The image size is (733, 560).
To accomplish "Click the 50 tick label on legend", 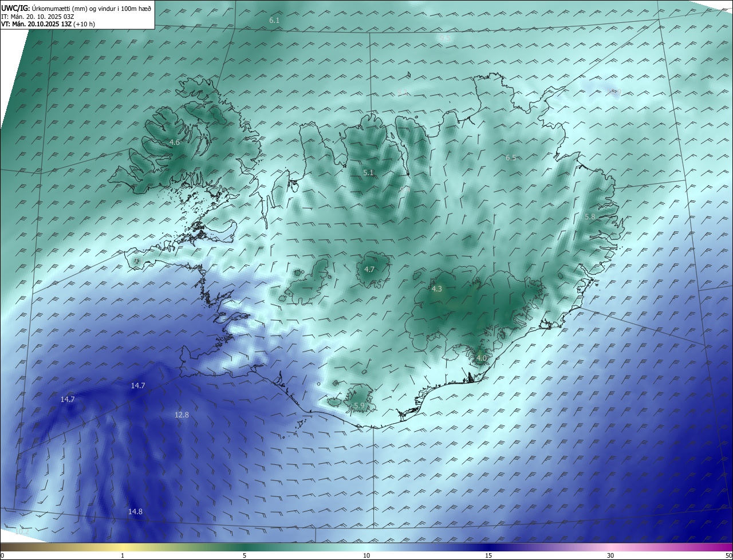I will tap(728, 556).
